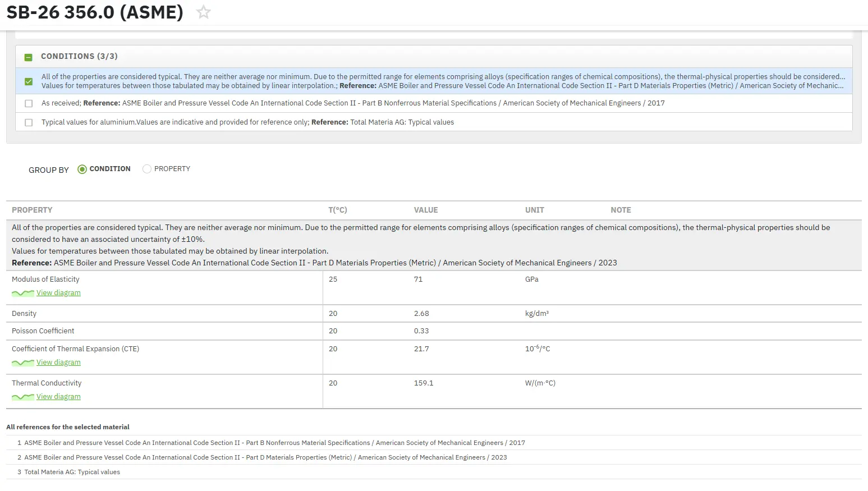868x491 pixels.
Task: Click reference 2, Part D Materials Properties (Metric)
Action: click(265, 457)
